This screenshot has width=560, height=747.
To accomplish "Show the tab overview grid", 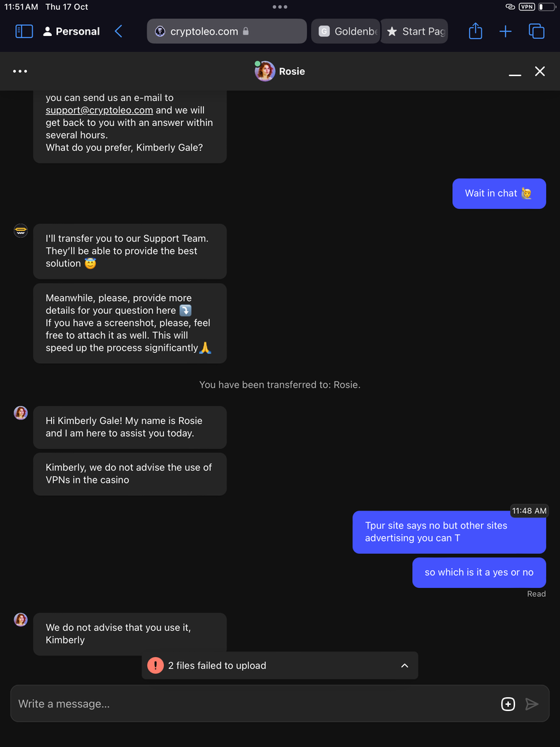I will pyautogui.click(x=536, y=31).
